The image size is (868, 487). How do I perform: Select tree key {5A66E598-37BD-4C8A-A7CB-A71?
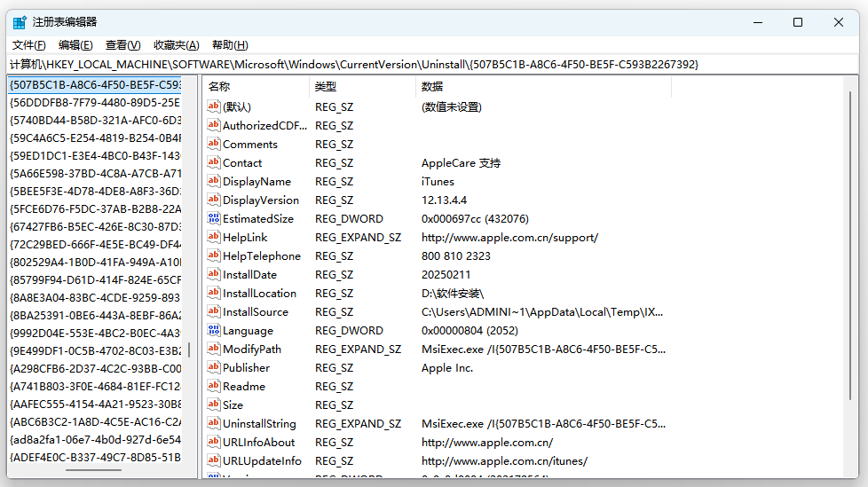click(95, 173)
